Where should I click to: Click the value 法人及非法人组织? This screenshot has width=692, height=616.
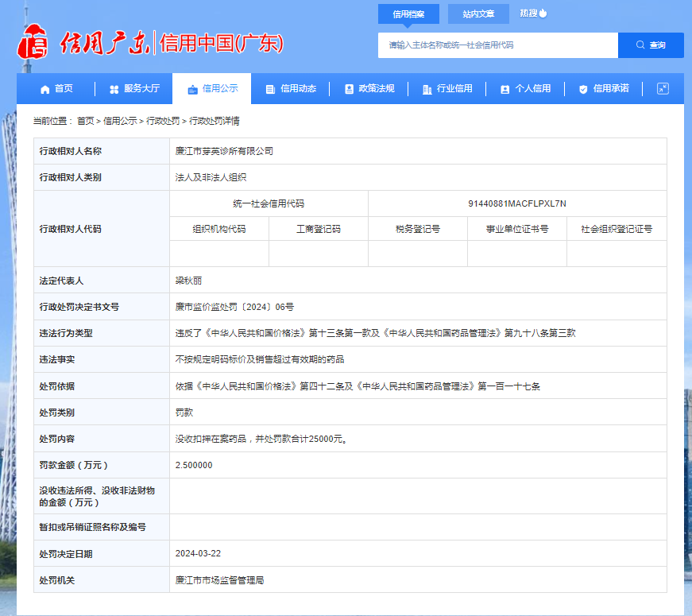pos(211,177)
